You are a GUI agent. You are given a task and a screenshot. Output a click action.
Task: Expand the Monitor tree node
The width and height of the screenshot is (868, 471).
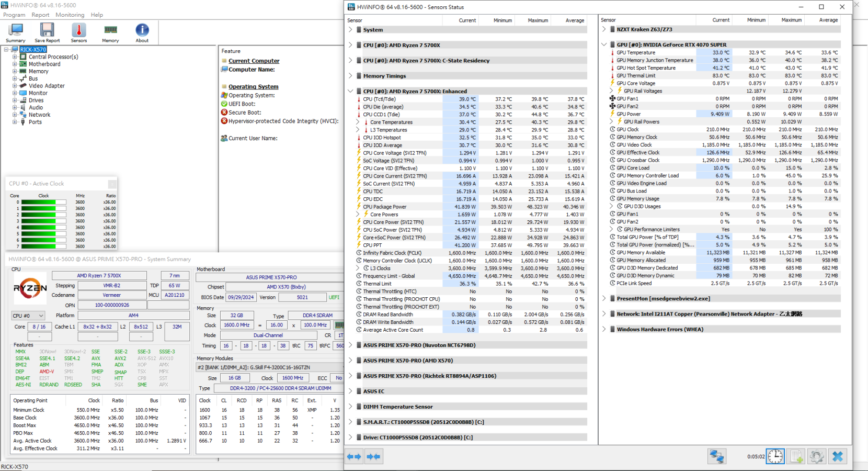pyautogui.click(x=15, y=93)
